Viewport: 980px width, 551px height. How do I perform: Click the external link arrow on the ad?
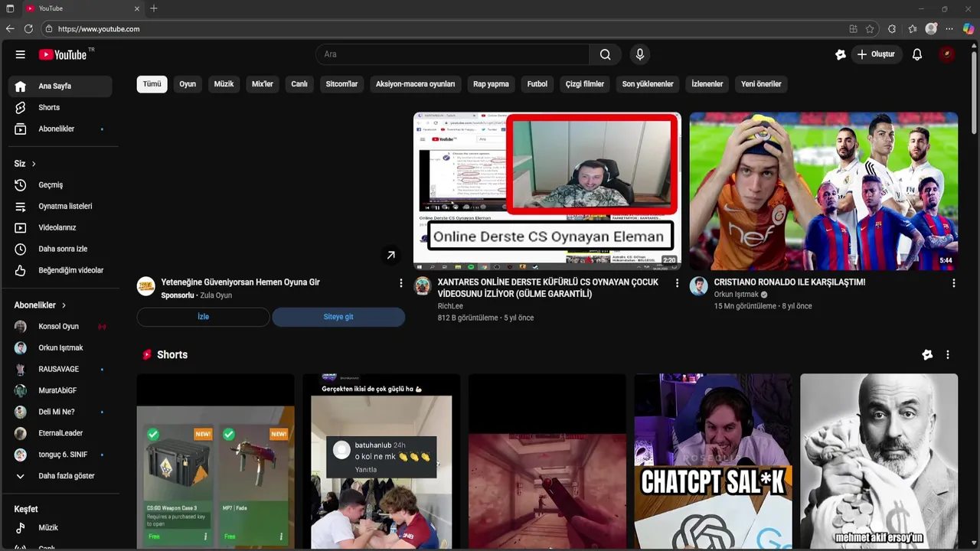point(390,256)
